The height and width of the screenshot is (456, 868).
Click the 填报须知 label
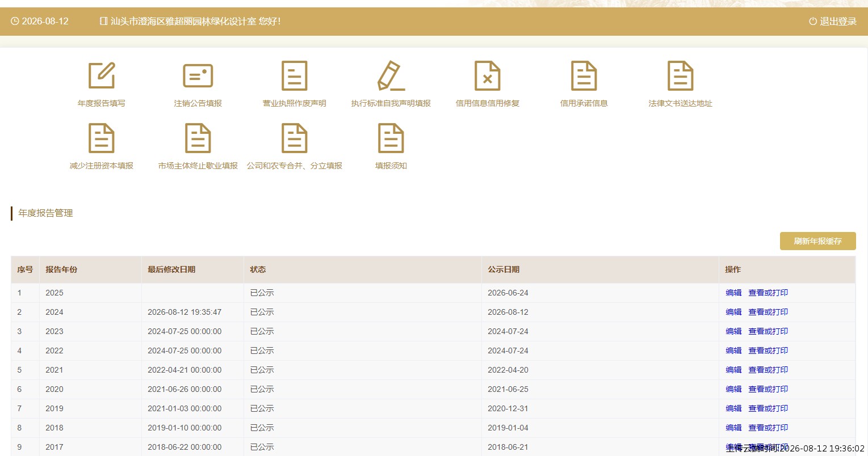(x=391, y=166)
